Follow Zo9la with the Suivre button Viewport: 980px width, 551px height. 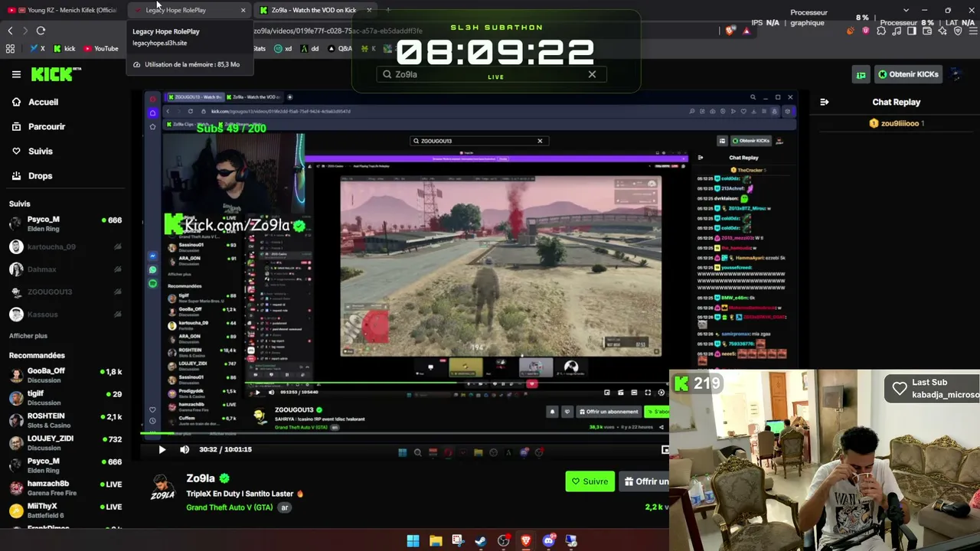pyautogui.click(x=590, y=481)
